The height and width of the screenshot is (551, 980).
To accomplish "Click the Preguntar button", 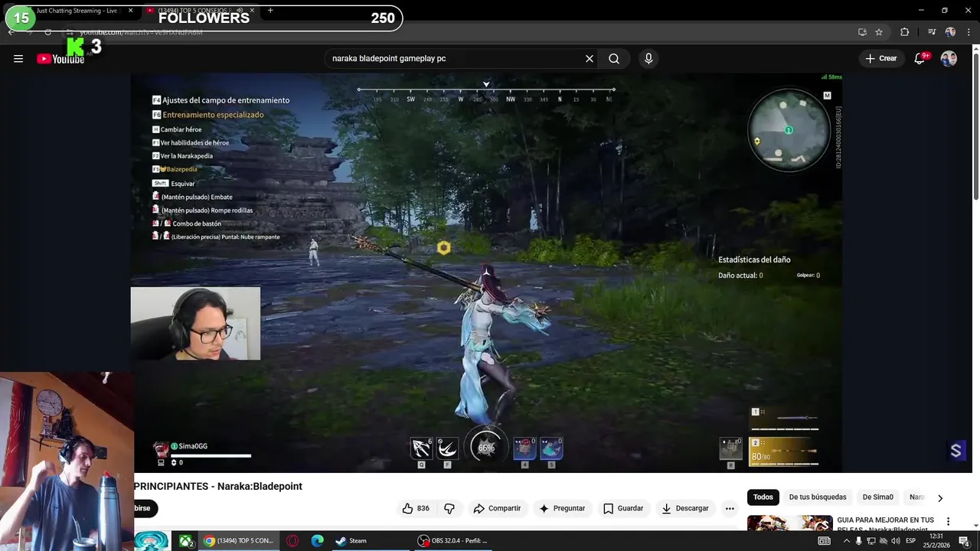I will pyautogui.click(x=562, y=508).
